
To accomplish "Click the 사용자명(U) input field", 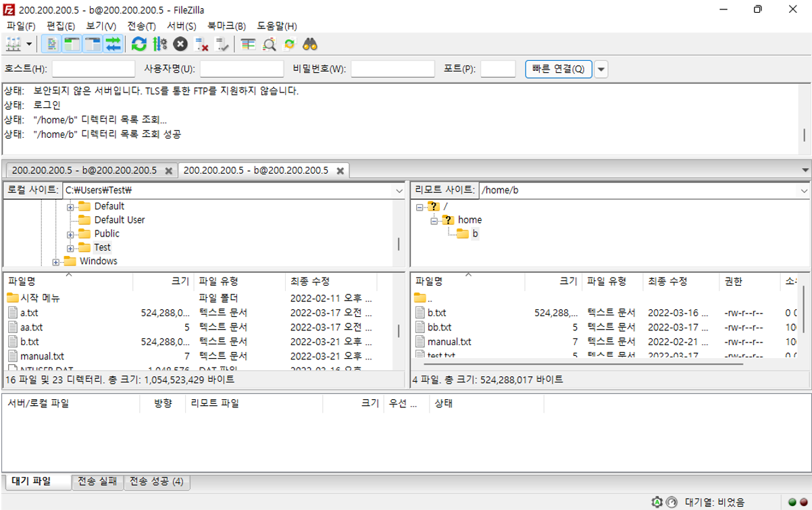I will pyautogui.click(x=242, y=69).
